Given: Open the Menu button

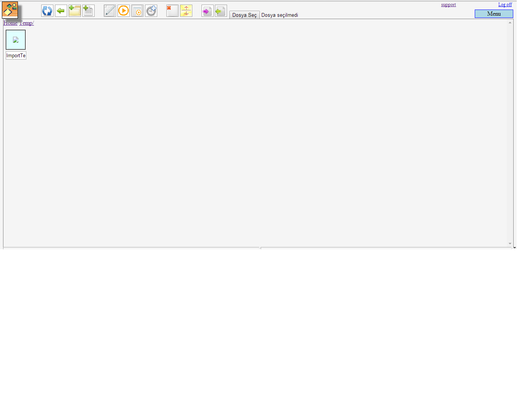Looking at the screenshot, I should click(494, 14).
